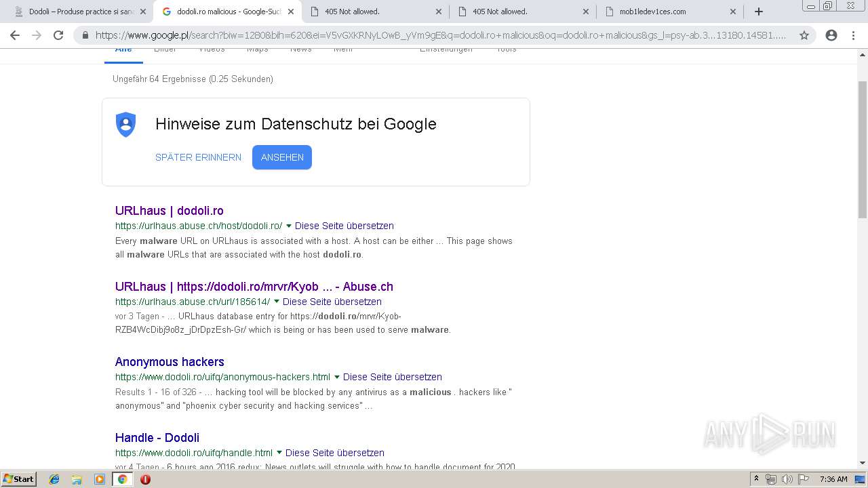Click the ANSEHEN button
Screen dimensions: 868x488
pyautogui.click(x=282, y=157)
